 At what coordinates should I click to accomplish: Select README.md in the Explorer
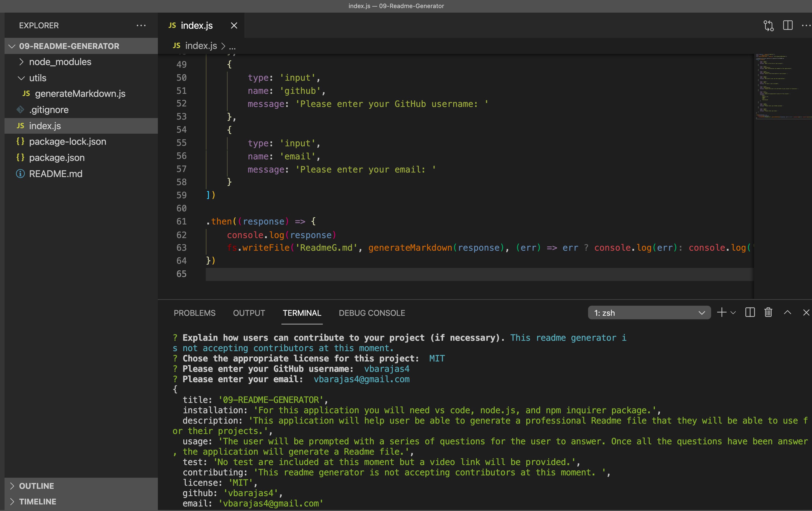56,174
